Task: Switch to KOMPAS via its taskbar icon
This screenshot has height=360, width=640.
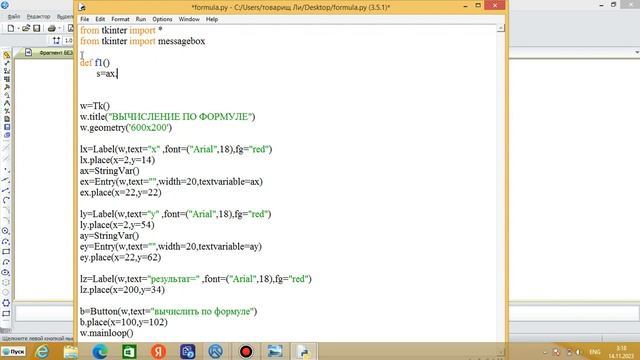Action: click(x=216, y=351)
